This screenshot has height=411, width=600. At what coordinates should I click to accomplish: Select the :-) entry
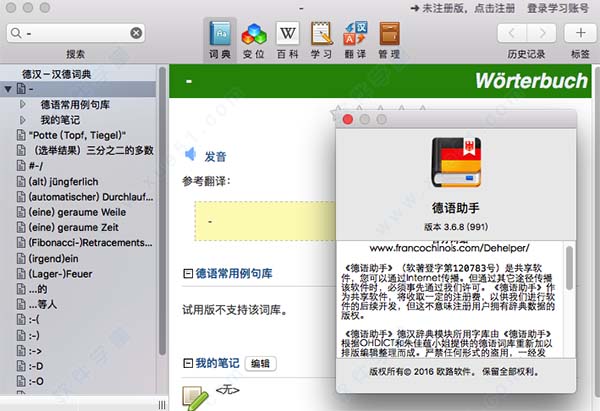coord(34,336)
